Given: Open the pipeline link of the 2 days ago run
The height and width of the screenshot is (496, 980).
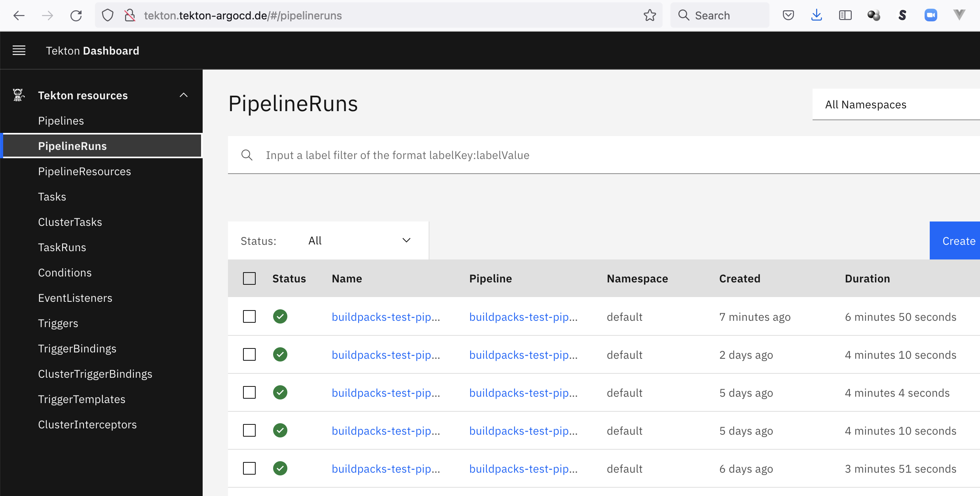Looking at the screenshot, I should click(x=523, y=355).
